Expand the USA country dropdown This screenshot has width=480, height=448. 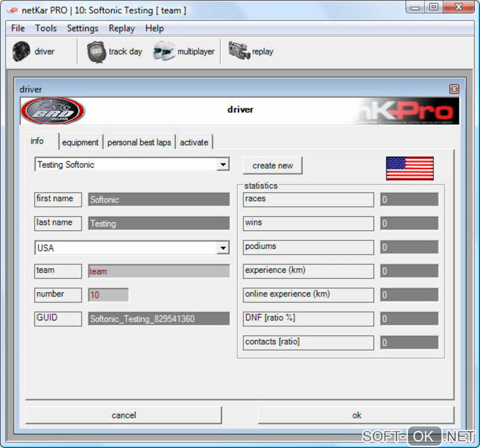pos(223,248)
